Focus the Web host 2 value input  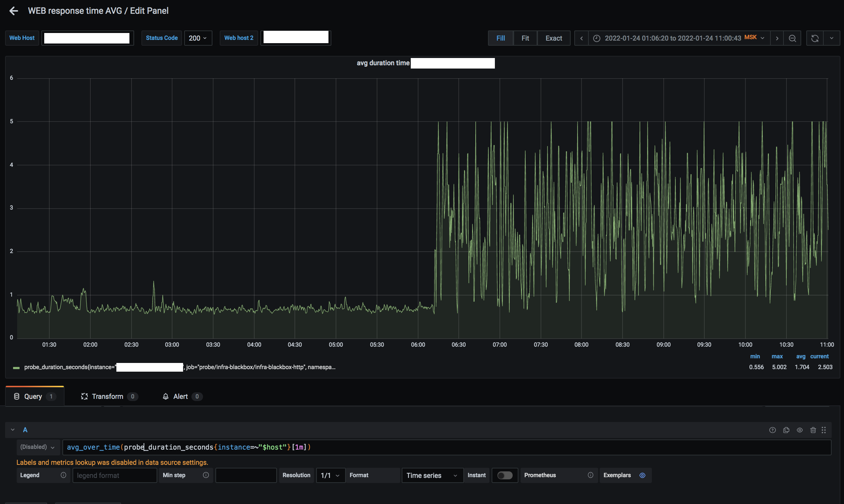click(x=296, y=38)
